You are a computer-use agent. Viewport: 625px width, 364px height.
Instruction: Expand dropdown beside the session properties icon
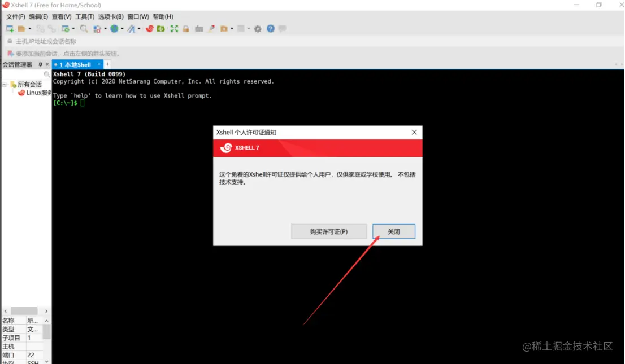tap(73, 29)
